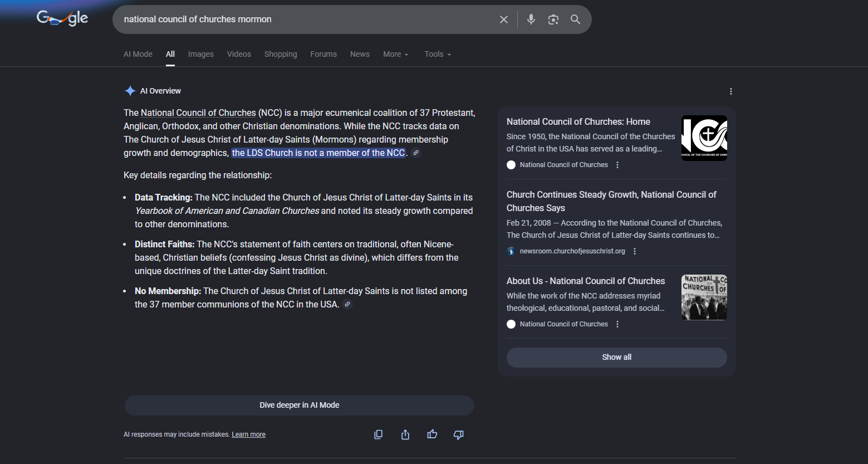Viewport: 868px width, 464px height.
Task: Click Dive deeper in AI Mode
Action: point(300,405)
